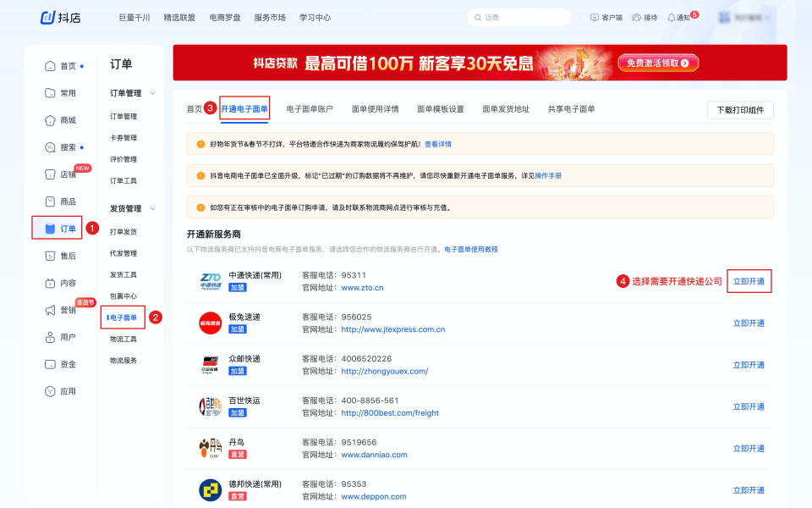Click the 资金 funds sidebar icon

[50, 364]
